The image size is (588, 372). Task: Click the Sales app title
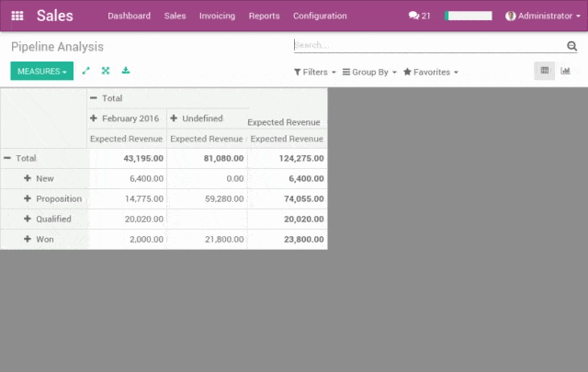click(55, 16)
